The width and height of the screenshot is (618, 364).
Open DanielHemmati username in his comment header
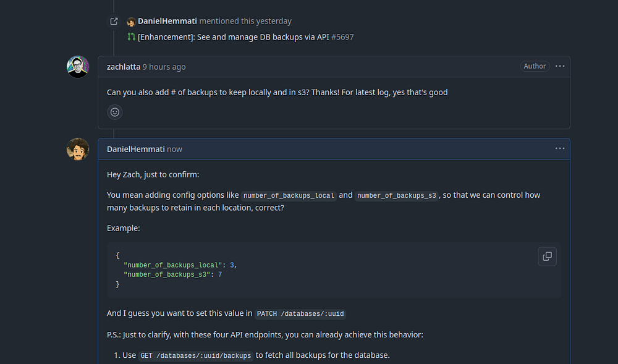pos(135,149)
